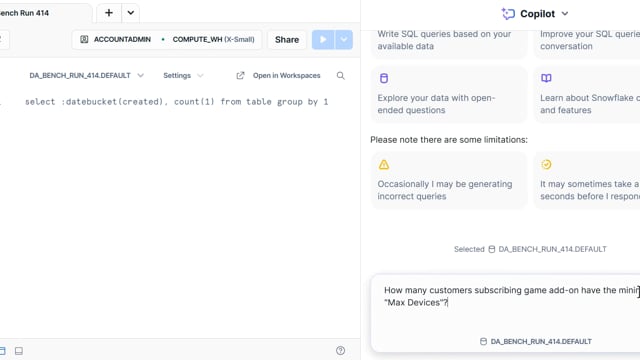The width and height of the screenshot is (640, 360).
Task: Click the warning triangle icon
Action: click(384, 164)
